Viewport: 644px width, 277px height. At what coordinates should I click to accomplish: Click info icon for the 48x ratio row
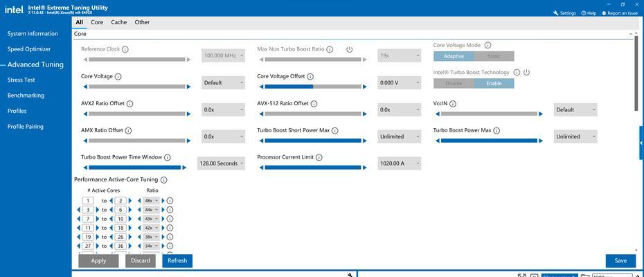coord(170,201)
